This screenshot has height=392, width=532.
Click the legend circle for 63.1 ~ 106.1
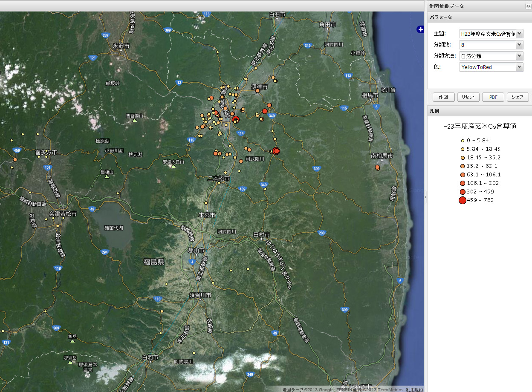coord(463,175)
